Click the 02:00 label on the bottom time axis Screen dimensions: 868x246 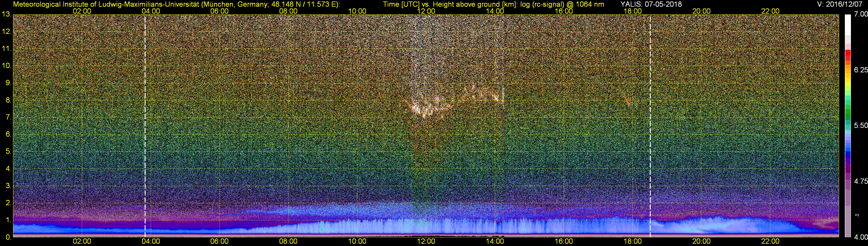[82, 242]
